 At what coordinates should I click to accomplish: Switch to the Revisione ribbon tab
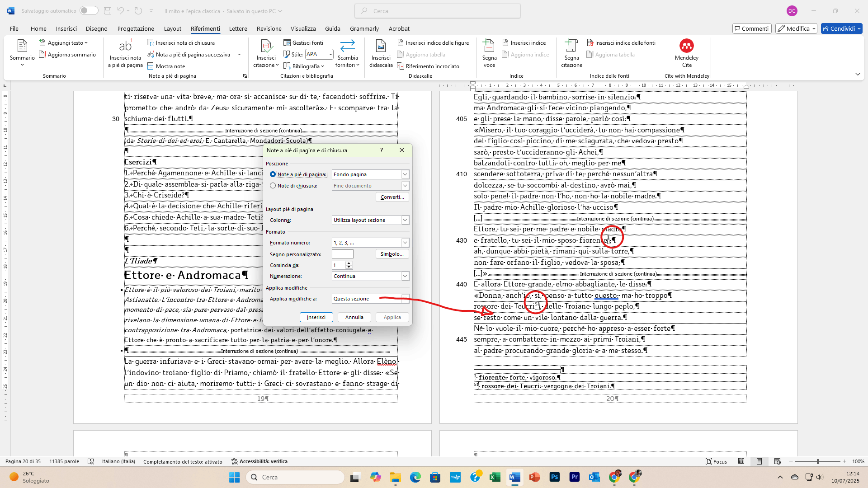[x=269, y=28]
